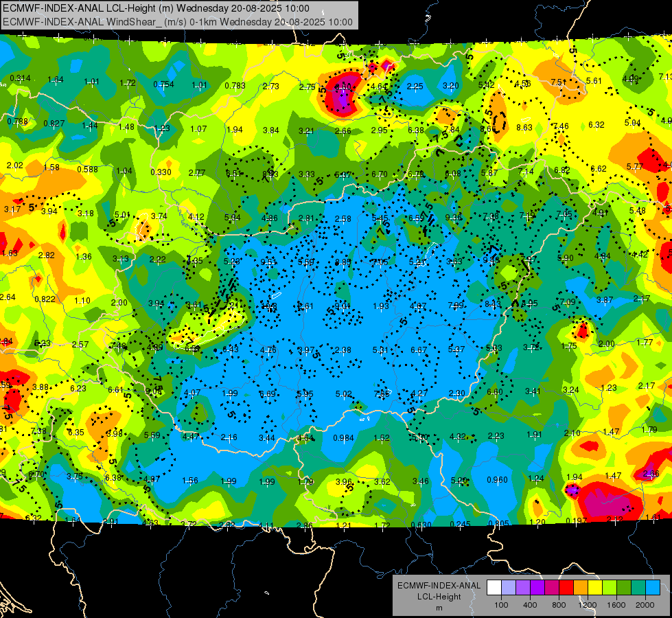Click the wind shear value 9.01
This screenshot has height=618, width=672.
[x=342, y=306]
